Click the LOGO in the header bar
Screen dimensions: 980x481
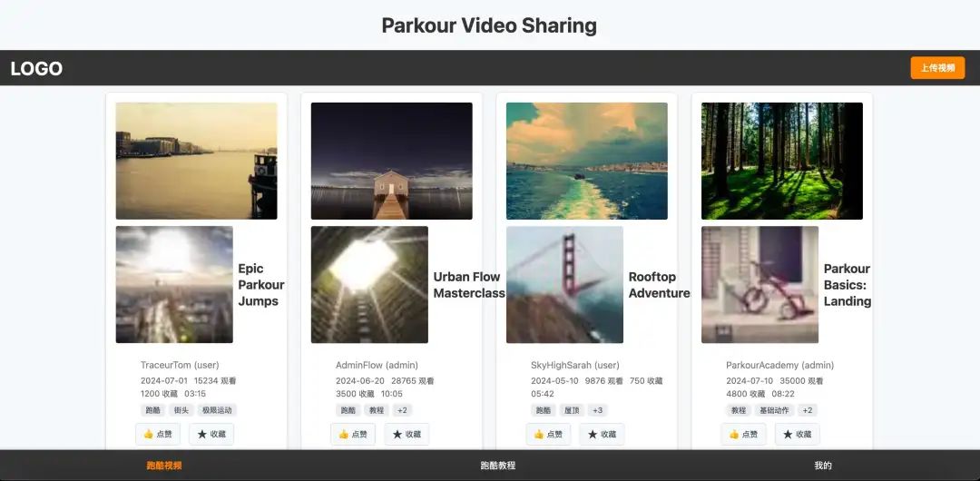[36, 69]
